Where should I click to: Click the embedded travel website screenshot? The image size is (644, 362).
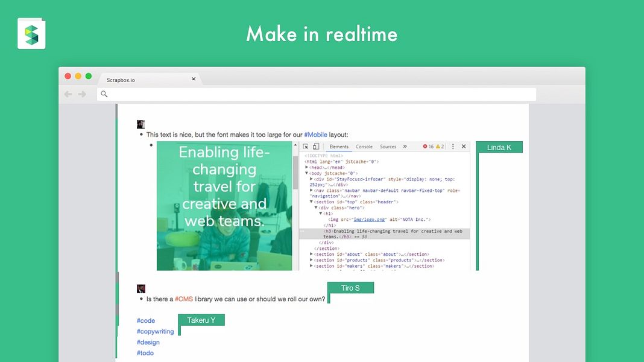click(x=224, y=206)
